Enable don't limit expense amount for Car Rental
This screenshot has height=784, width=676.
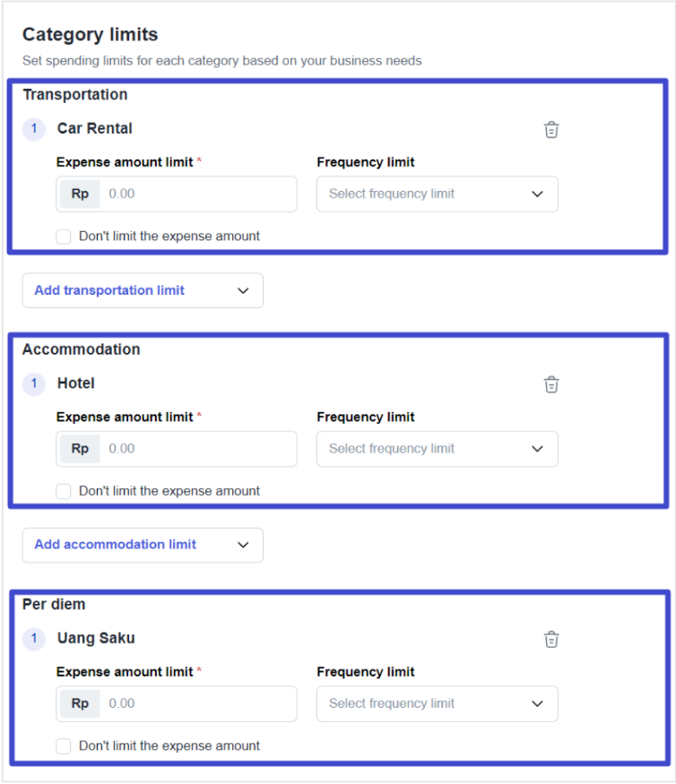click(x=64, y=237)
